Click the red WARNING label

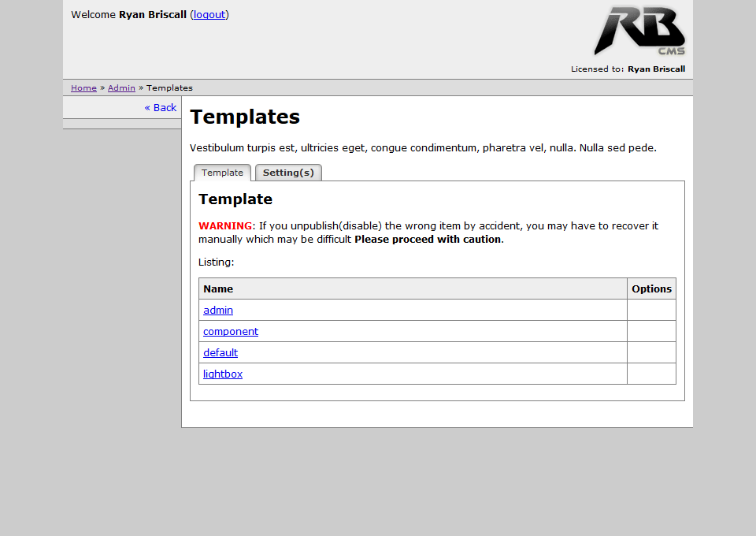pyautogui.click(x=226, y=226)
